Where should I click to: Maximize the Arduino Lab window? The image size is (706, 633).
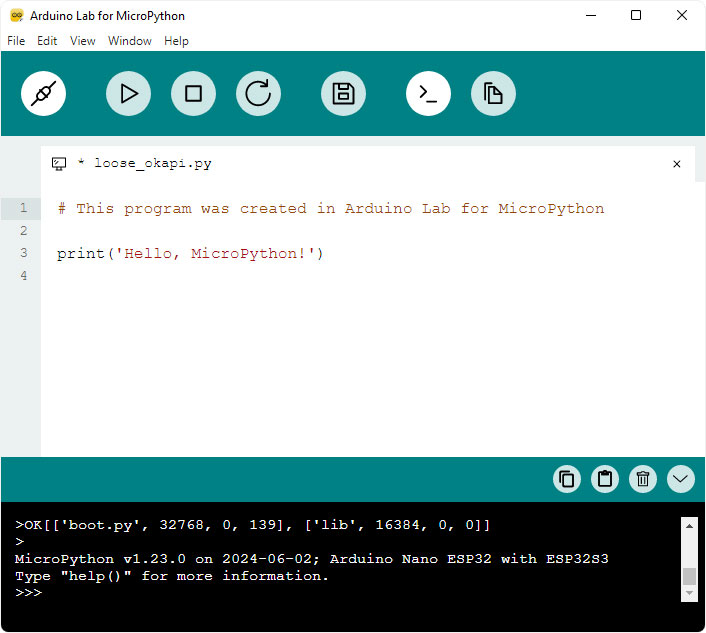636,15
